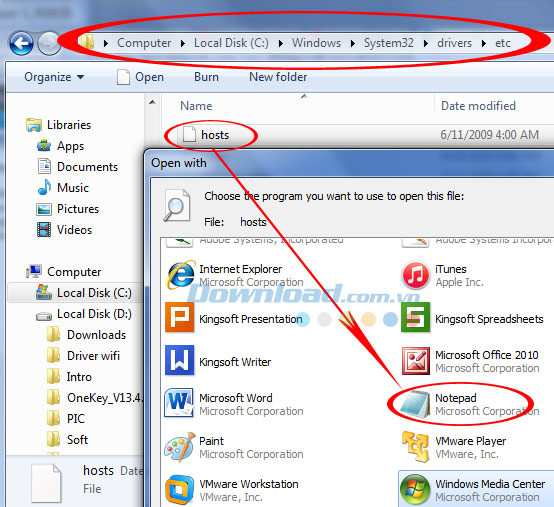Select the Microsoft Office 2010 icon
Viewport: 554px width, 507px height.
416,361
